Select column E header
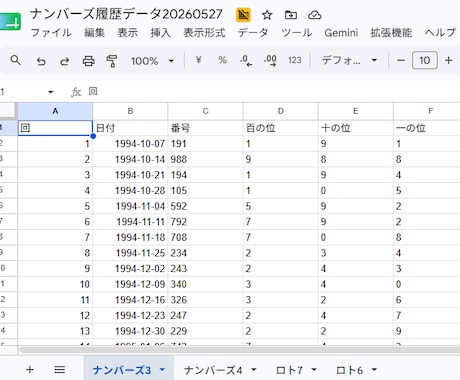 (x=356, y=111)
